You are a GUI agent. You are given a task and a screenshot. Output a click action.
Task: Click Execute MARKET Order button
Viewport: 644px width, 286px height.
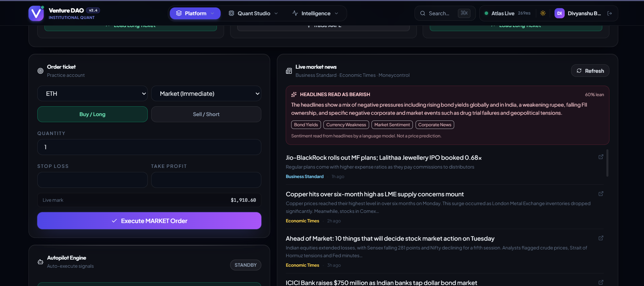[x=149, y=221]
